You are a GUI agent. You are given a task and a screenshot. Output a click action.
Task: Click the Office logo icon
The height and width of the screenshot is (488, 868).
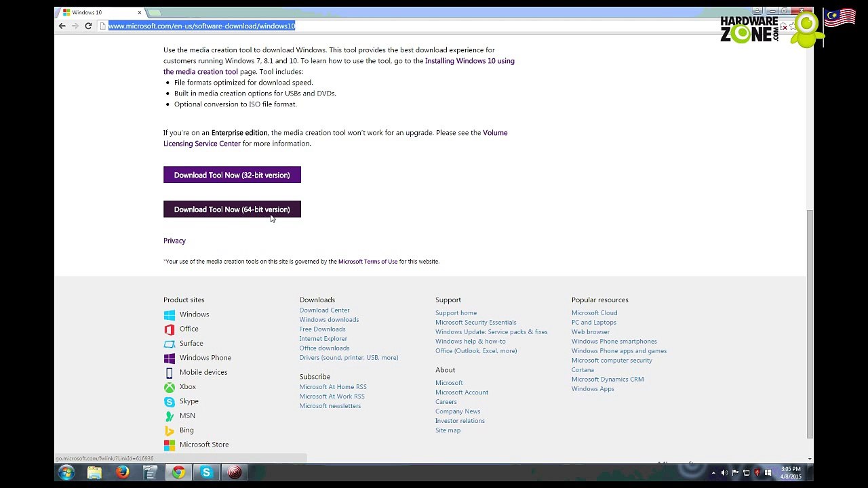click(169, 329)
